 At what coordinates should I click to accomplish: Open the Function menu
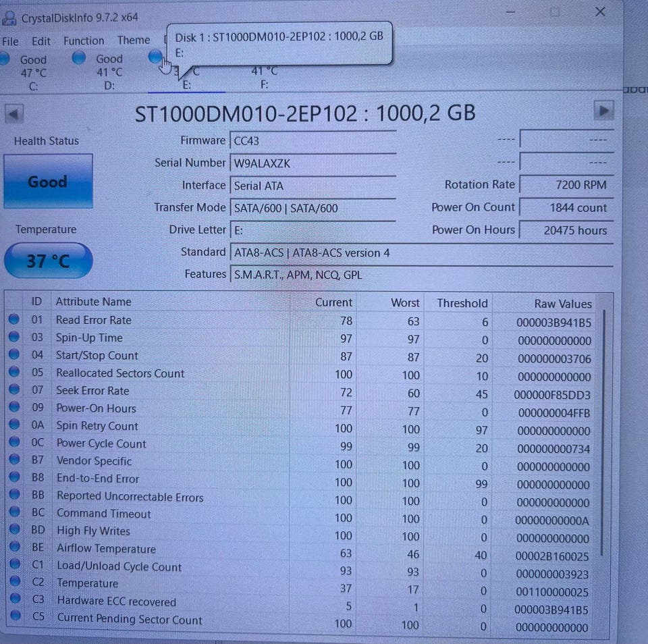tap(84, 41)
